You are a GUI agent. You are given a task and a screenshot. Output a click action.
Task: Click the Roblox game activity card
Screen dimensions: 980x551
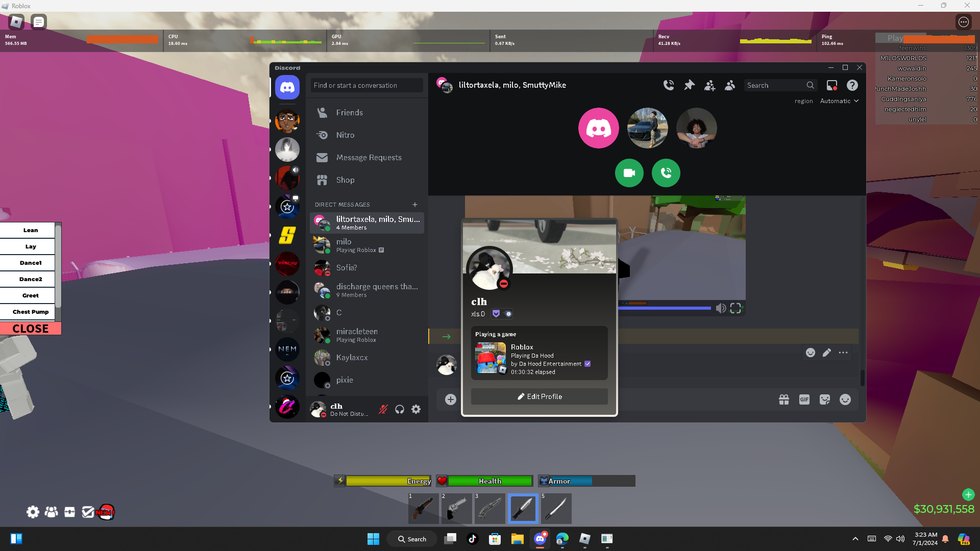[540, 354]
